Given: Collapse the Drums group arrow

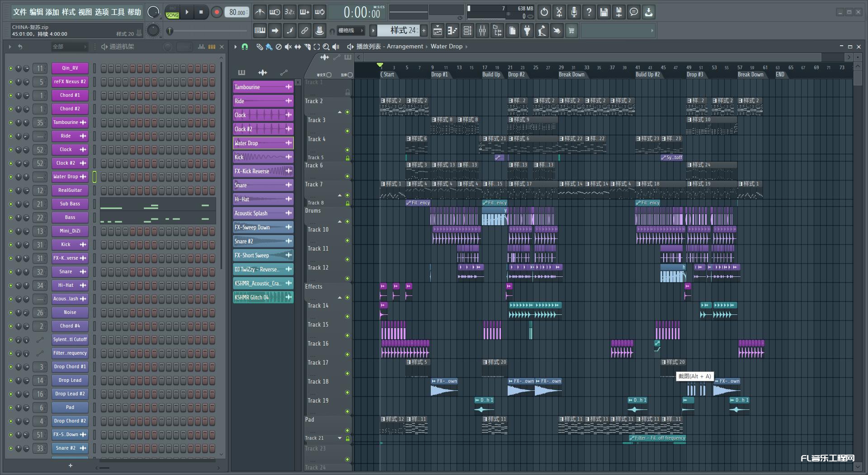Looking at the screenshot, I should click(x=340, y=222).
